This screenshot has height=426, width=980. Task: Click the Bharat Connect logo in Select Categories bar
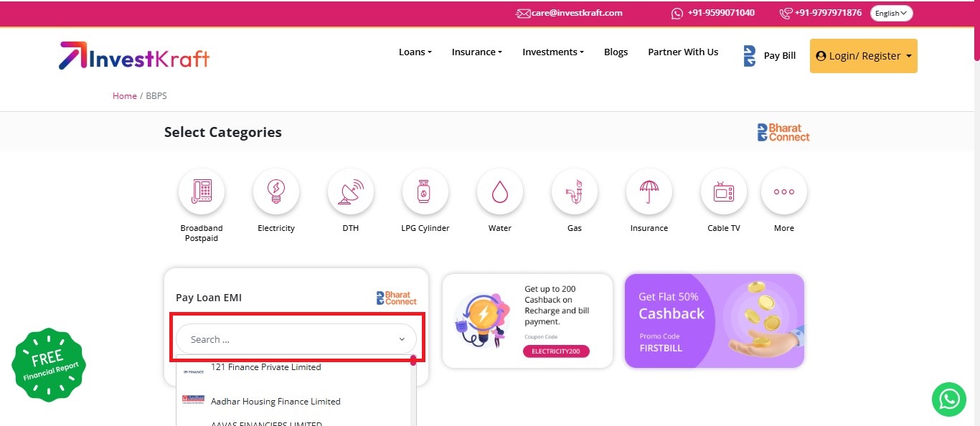coord(783,133)
